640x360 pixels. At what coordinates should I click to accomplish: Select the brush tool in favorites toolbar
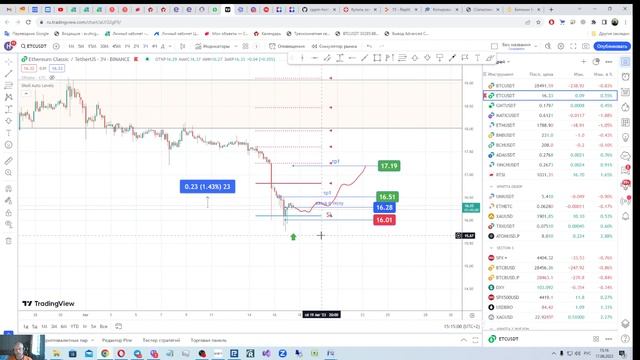(490, 58)
